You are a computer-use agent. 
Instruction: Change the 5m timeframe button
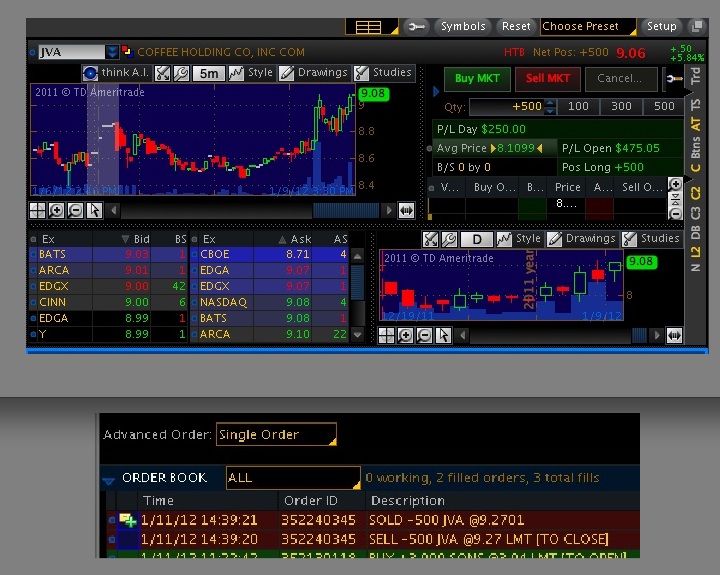pos(208,73)
